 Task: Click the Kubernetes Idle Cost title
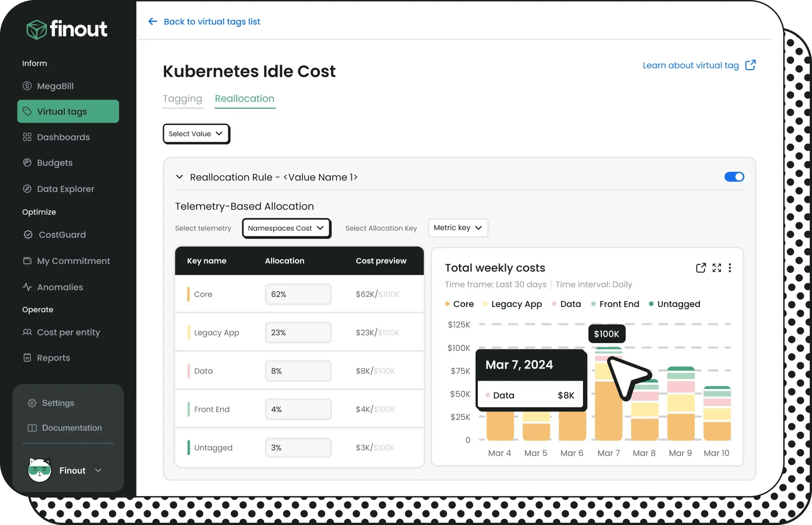pyautogui.click(x=249, y=71)
